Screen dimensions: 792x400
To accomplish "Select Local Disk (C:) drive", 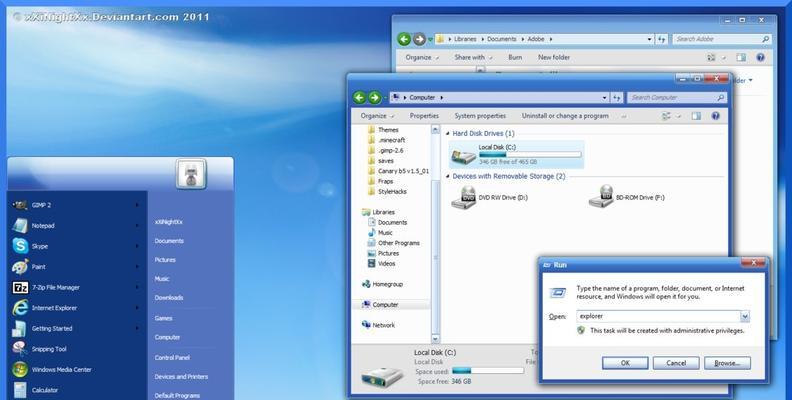I will pyautogui.click(x=516, y=155).
